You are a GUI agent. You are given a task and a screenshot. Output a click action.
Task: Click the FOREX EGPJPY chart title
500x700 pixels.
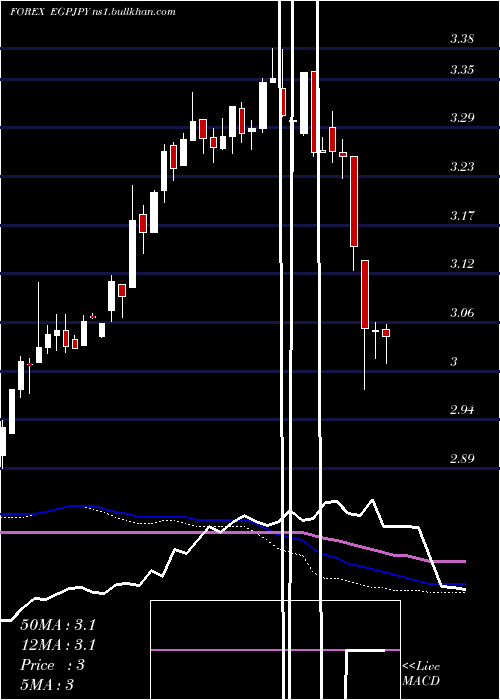click(x=93, y=12)
